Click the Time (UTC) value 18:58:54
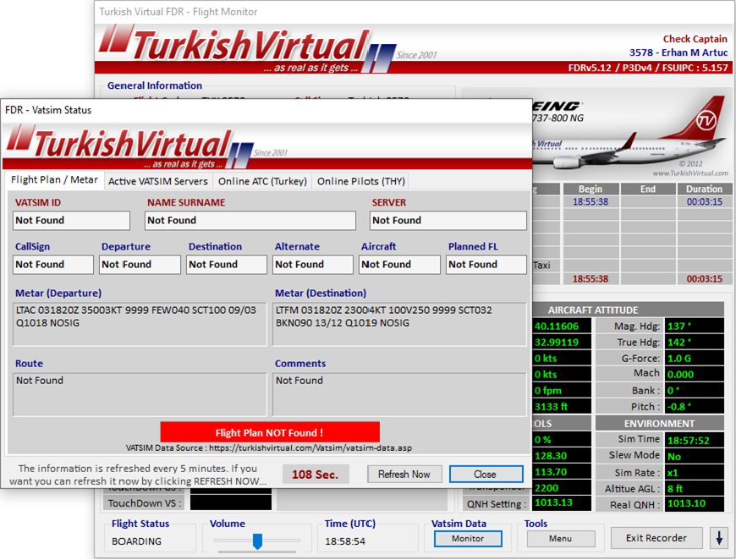 point(345,541)
